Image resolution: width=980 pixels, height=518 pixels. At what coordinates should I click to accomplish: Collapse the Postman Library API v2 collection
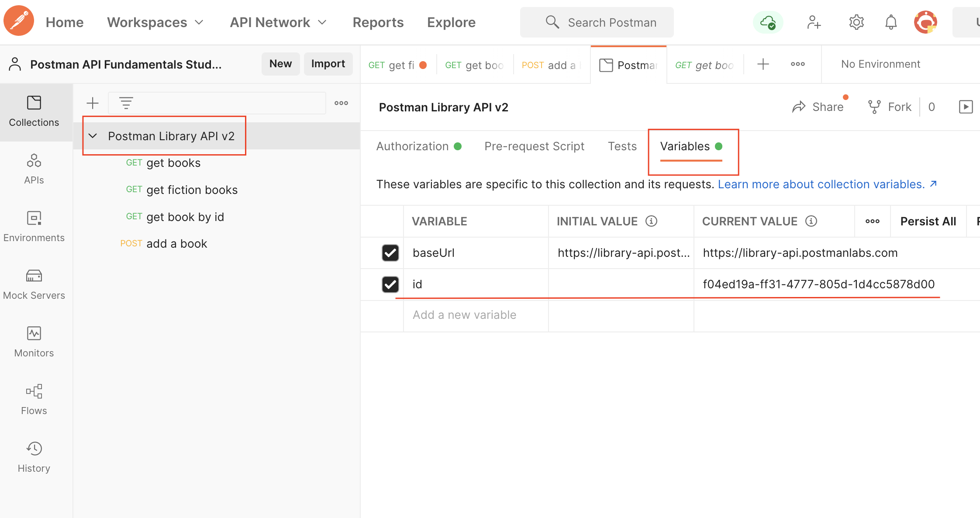pyautogui.click(x=93, y=136)
